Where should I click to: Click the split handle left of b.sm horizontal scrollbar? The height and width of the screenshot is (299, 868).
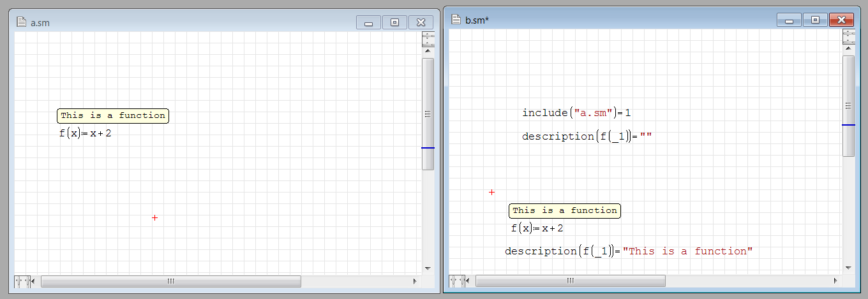click(x=457, y=281)
